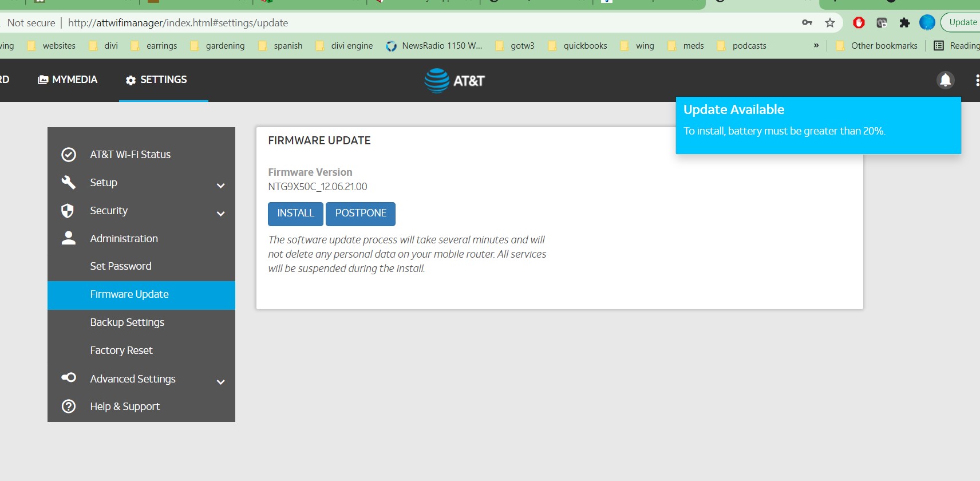
Task: Click the notification bell icon
Action: click(x=945, y=80)
